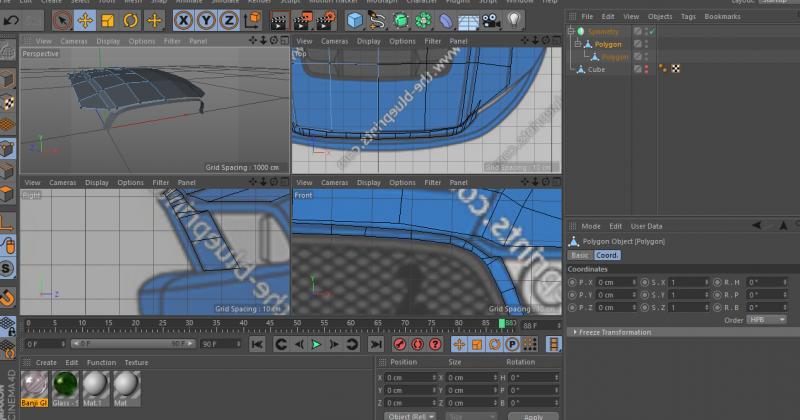
Task: Toggle the X axis lock
Action: click(183, 20)
